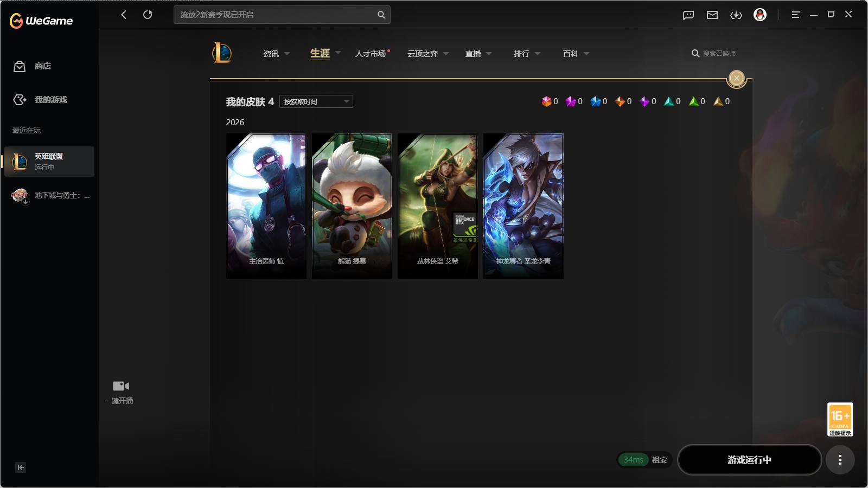The image size is (868, 488).
Task: Click the League of Legends logo icon
Action: tap(222, 53)
